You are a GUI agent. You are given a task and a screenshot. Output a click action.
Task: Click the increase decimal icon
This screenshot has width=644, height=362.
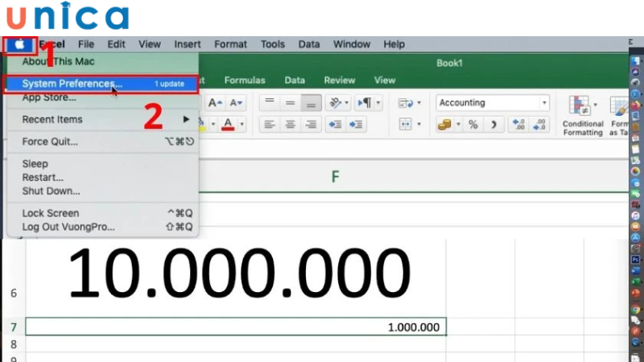point(518,125)
